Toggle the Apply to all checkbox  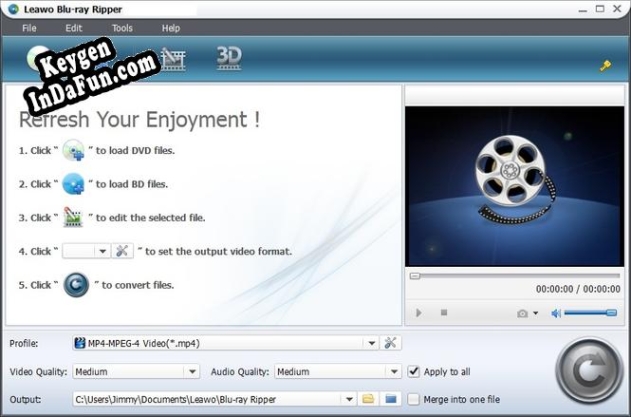(x=414, y=372)
